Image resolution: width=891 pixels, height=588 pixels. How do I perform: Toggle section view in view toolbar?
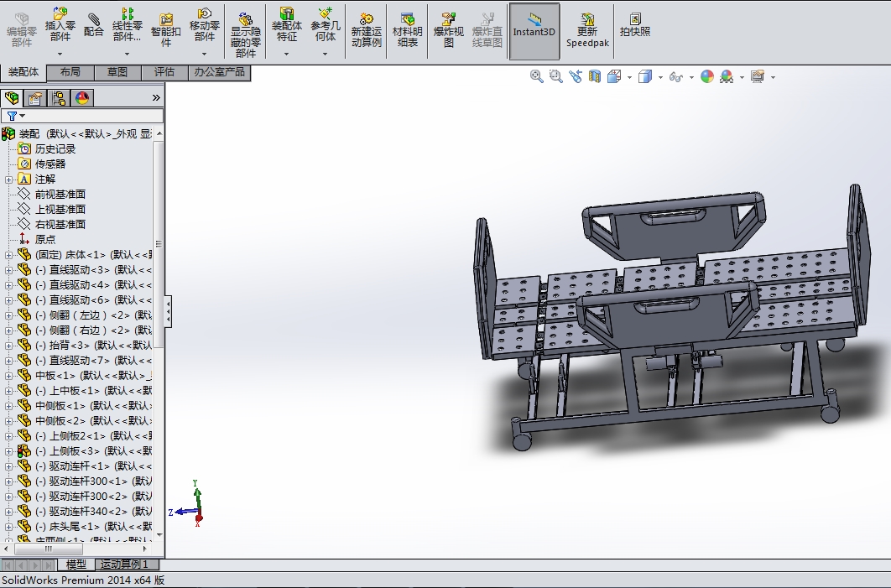(595, 76)
